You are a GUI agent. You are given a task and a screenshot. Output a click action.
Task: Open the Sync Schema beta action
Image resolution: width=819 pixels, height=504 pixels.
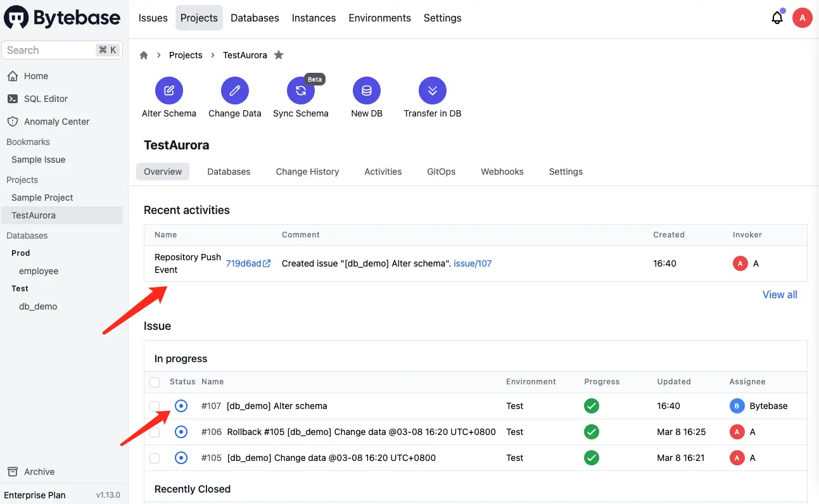[x=301, y=91]
